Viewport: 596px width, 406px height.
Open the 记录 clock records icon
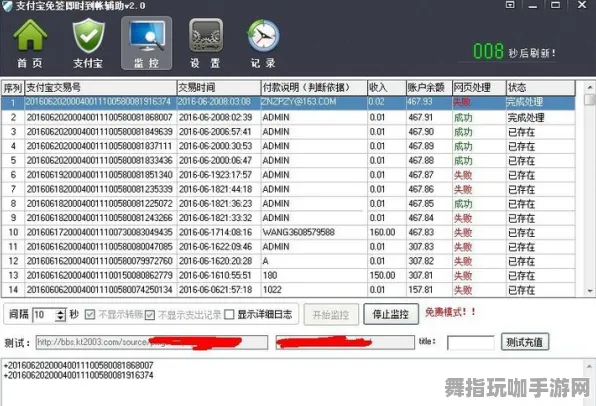click(263, 43)
